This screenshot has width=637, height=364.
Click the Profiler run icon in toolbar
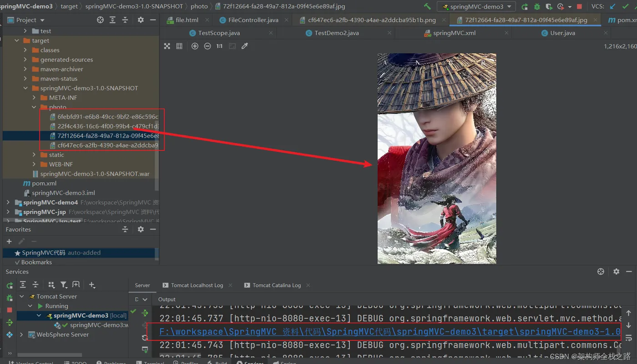tap(560, 6)
